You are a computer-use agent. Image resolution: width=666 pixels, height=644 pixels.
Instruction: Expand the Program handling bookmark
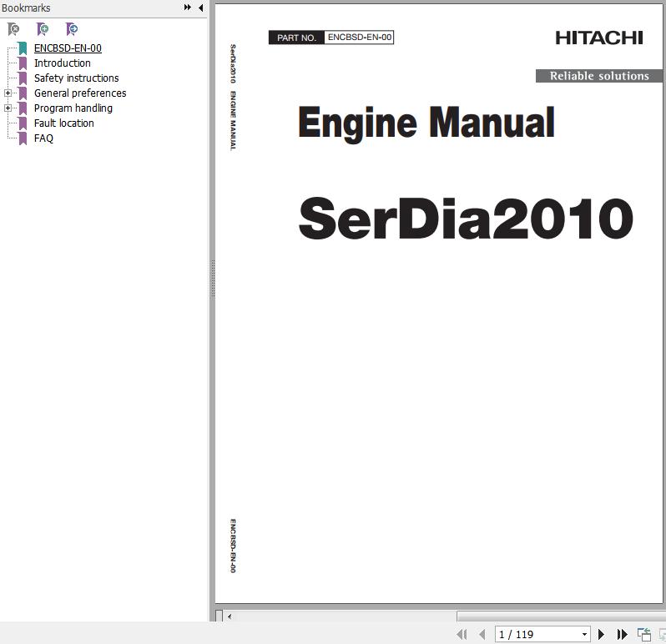(x=8, y=108)
